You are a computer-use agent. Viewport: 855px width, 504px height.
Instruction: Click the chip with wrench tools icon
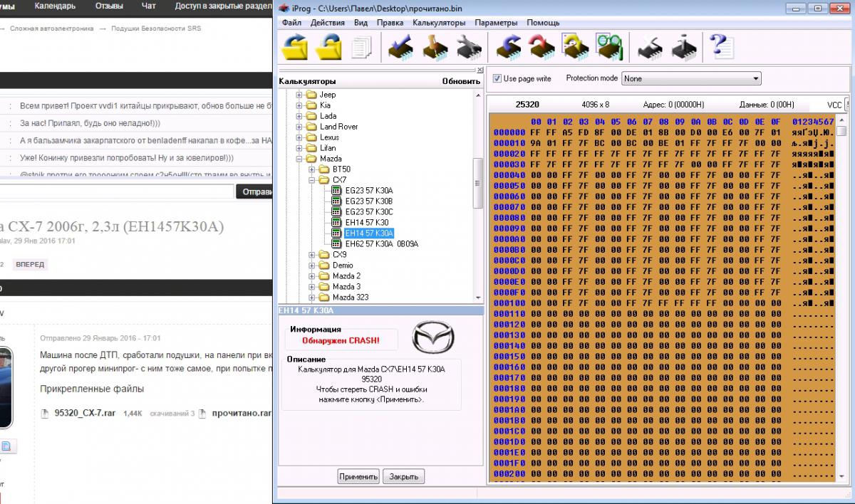pos(469,48)
